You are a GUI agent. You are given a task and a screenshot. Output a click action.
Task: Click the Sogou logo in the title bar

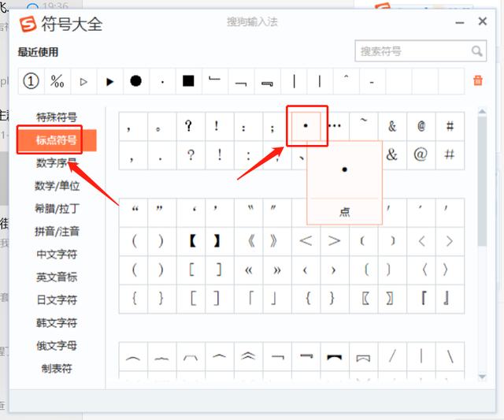coord(28,24)
